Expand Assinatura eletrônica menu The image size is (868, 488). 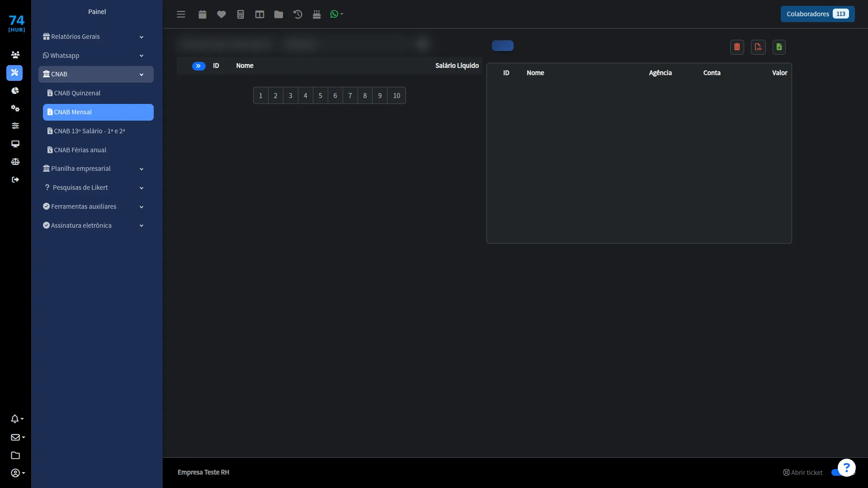point(96,225)
